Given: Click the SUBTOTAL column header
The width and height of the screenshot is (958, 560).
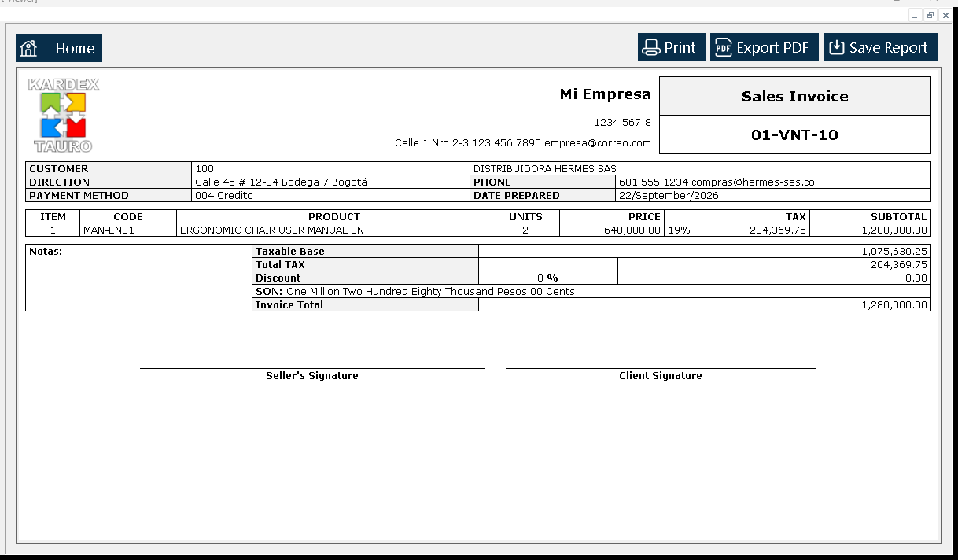Looking at the screenshot, I should coord(871,216).
